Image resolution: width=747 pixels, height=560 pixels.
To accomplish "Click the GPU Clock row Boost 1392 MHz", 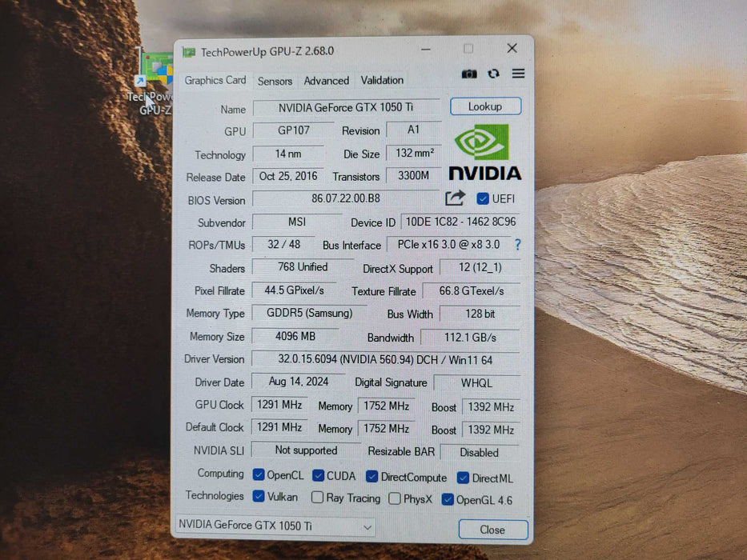I will tap(491, 406).
